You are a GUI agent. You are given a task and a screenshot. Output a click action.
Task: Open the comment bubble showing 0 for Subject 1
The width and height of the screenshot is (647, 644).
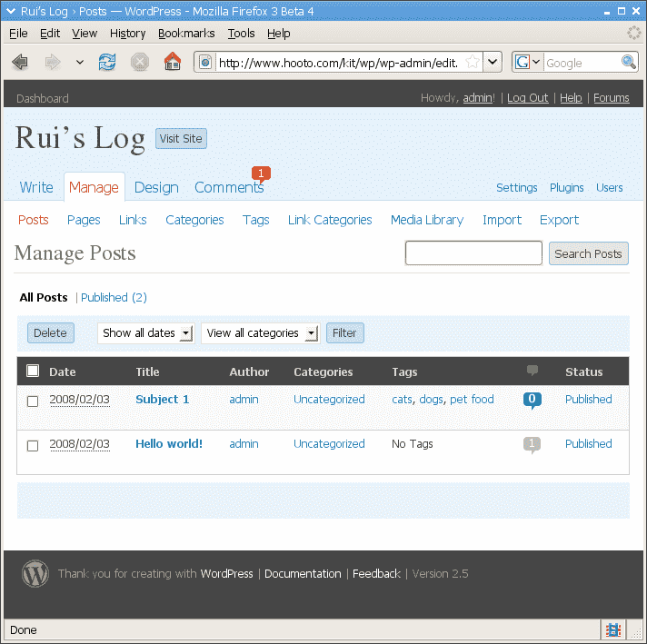[533, 400]
